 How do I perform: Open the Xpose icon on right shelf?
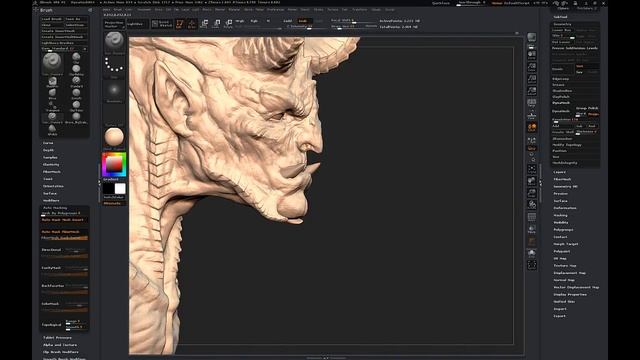532,265
